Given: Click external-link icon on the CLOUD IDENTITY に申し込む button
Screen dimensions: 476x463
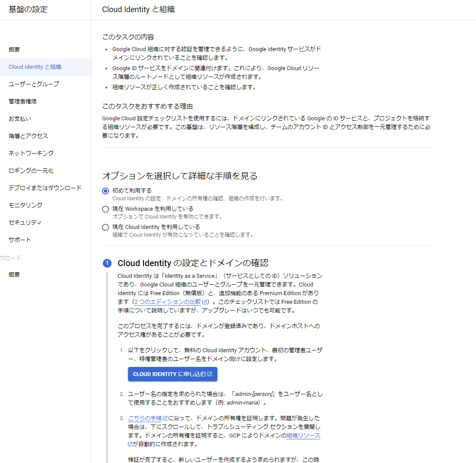Looking at the screenshot, I should [x=210, y=374].
